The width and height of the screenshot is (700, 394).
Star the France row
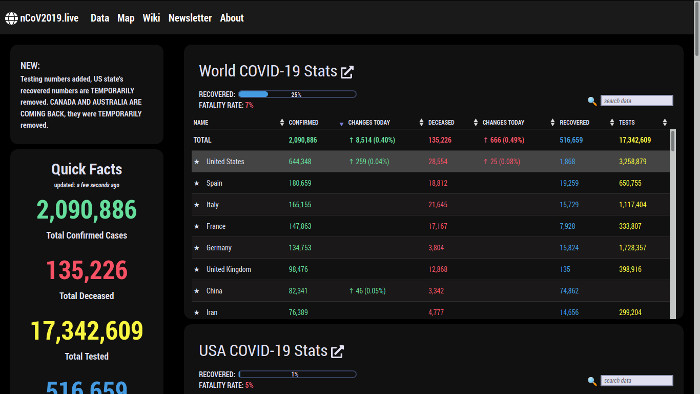[196, 227]
